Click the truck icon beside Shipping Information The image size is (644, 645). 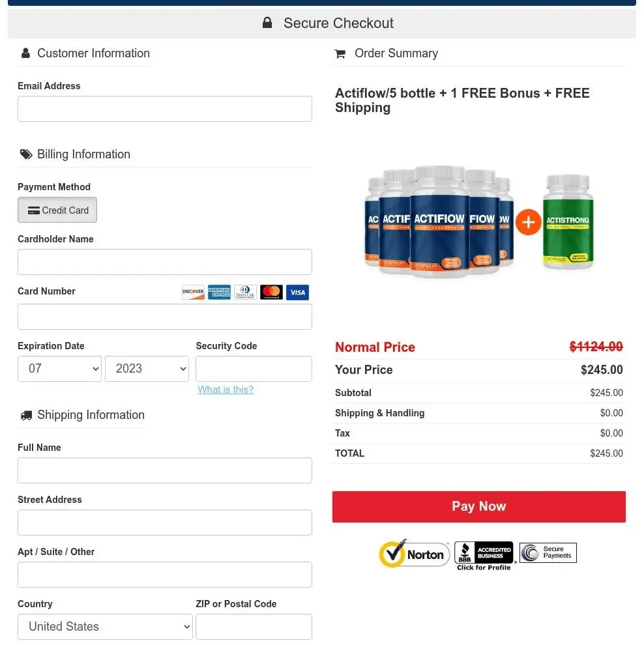[26, 415]
